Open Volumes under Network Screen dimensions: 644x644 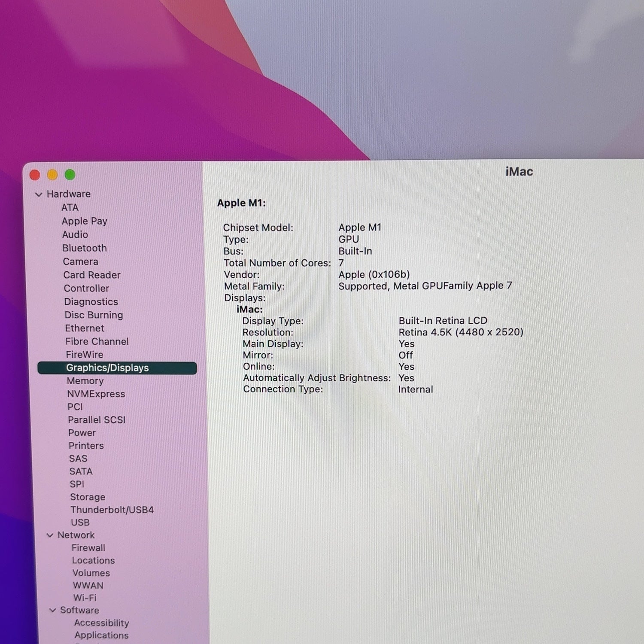coord(91,573)
